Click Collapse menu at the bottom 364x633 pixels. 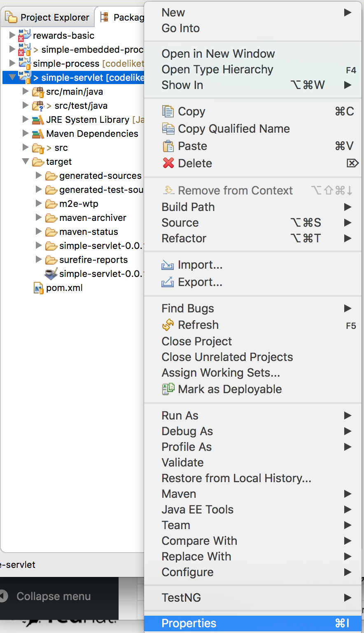point(53,596)
